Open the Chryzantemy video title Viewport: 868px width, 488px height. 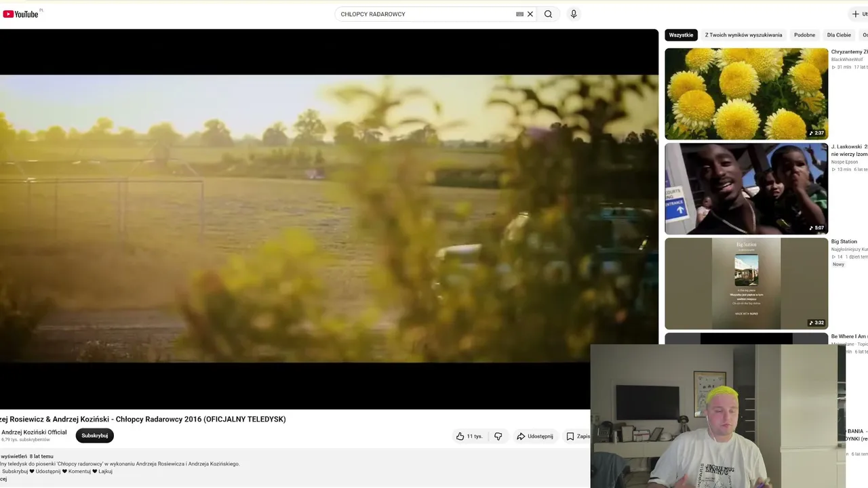[x=850, y=52]
